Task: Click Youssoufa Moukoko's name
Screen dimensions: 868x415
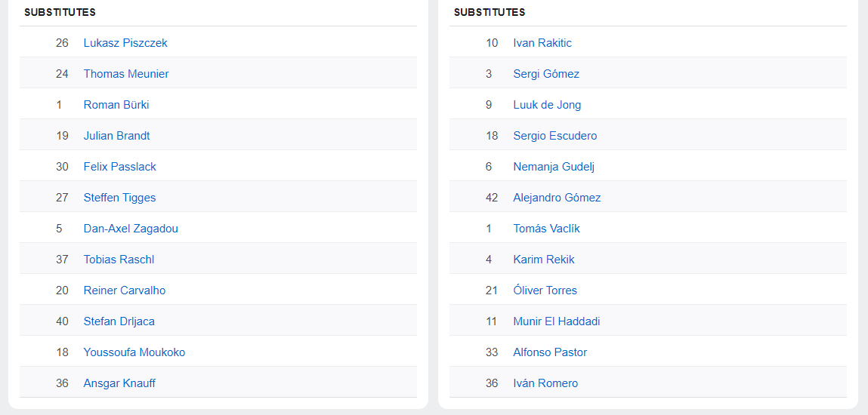Action: click(x=134, y=352)
